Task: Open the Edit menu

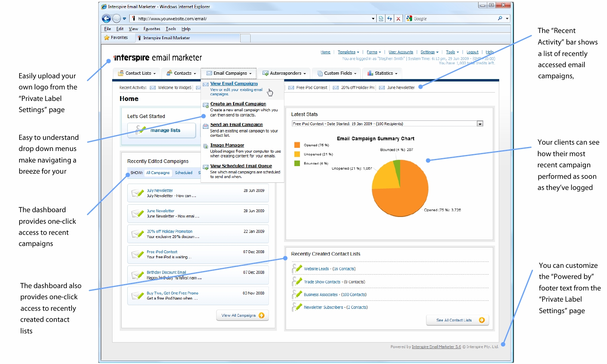Action: [120, 29]
